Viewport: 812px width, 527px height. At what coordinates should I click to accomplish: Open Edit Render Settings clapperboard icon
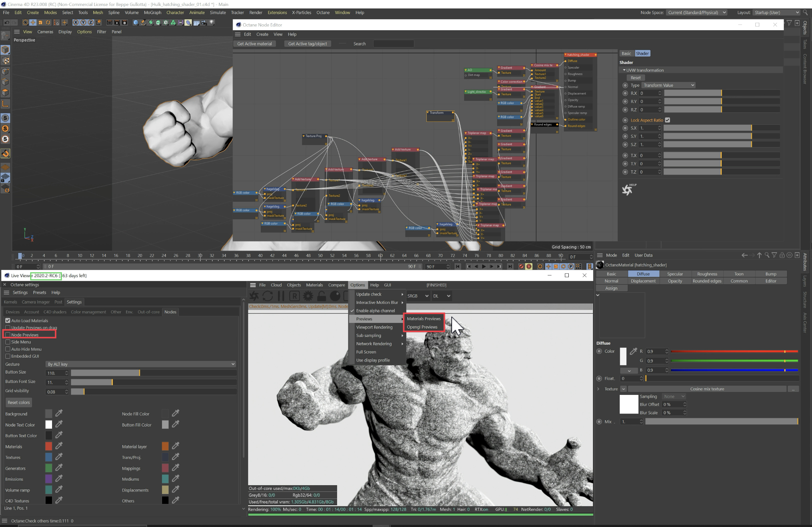(124, 22)
